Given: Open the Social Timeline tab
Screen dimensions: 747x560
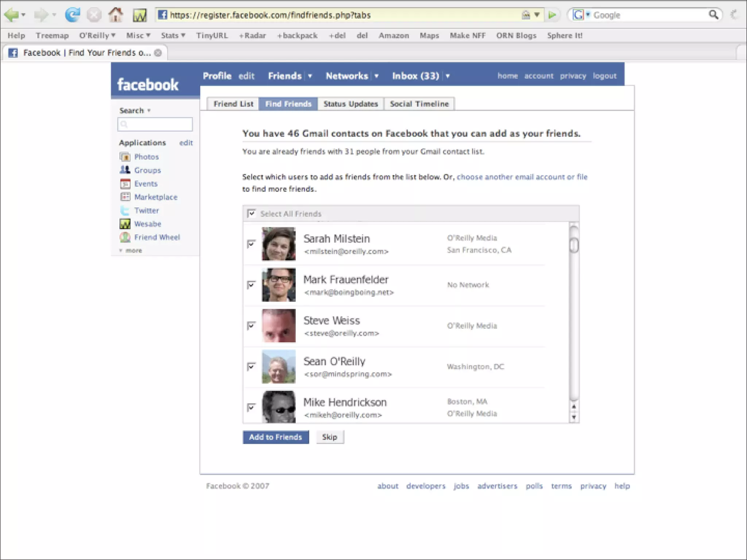Looking at the screenshot, I should [419, 104].
